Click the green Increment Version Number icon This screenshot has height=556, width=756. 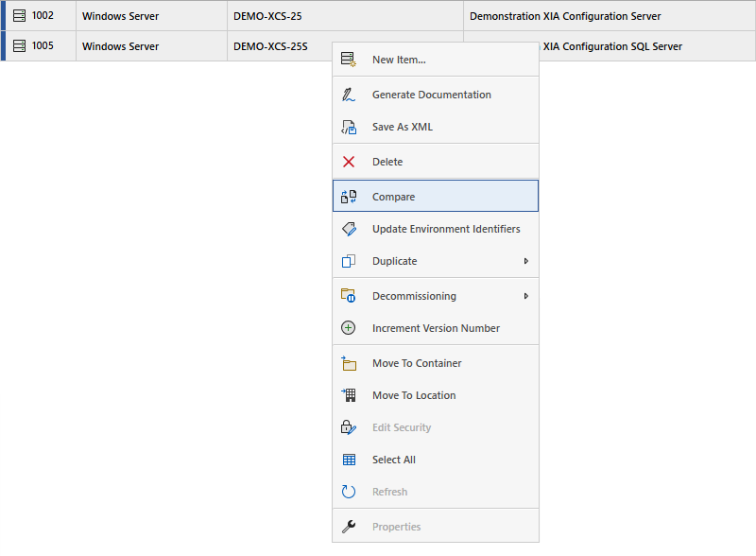coord(349,328)
